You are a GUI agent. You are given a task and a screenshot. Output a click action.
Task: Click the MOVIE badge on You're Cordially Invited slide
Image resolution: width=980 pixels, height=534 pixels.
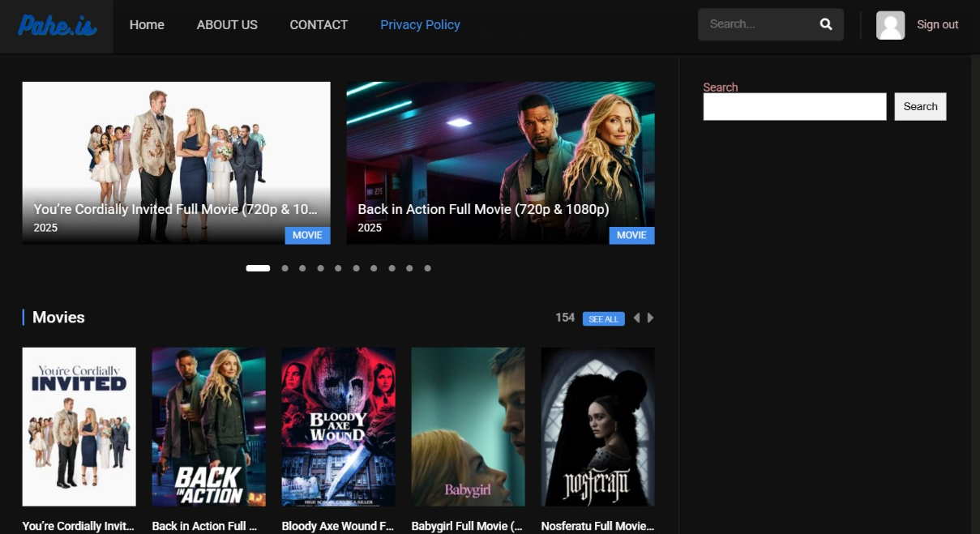point(307,235)
